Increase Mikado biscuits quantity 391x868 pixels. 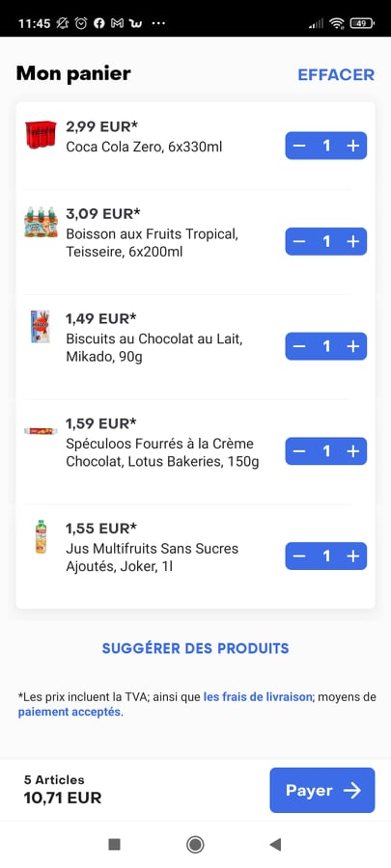(352, 346)
